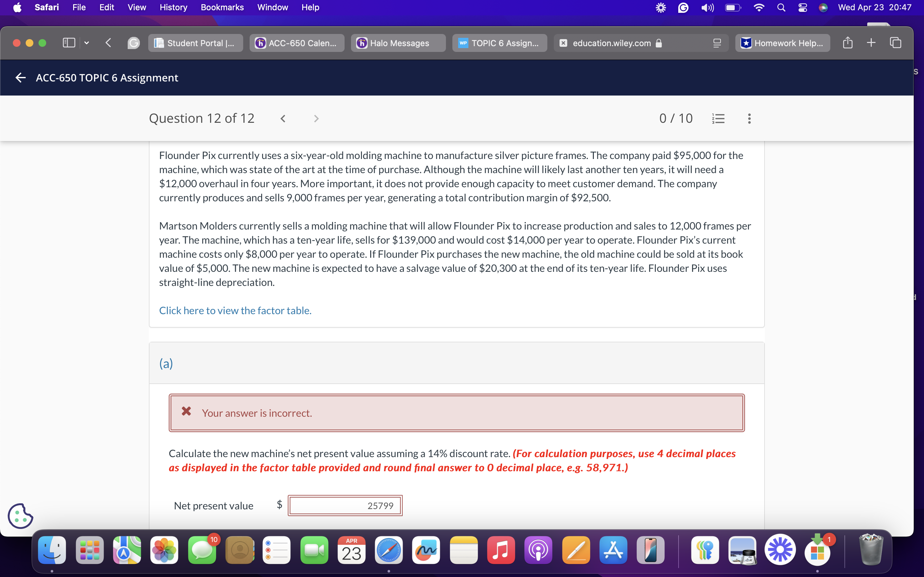Screen dimensions: 924x577
Task: Go back using the ACC-650 TOPIC 6 back arrow
Action: pos(20,78)
